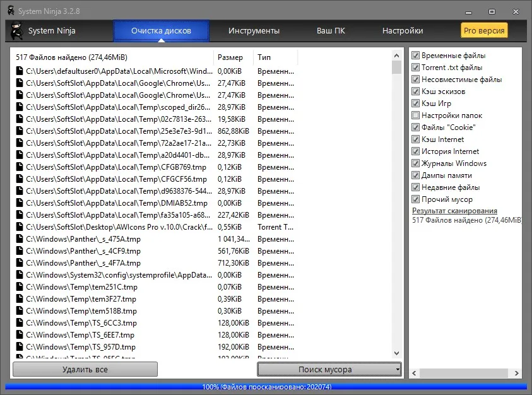Click the file icon of tem251C.tmp
This screenshot has height=395, width=532.
(20, 286)
